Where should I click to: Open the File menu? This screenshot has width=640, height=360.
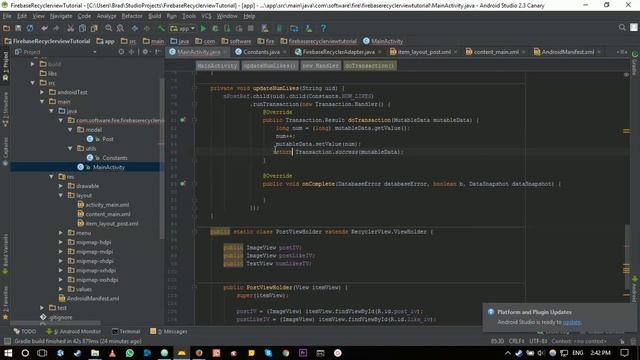(7, 16)
